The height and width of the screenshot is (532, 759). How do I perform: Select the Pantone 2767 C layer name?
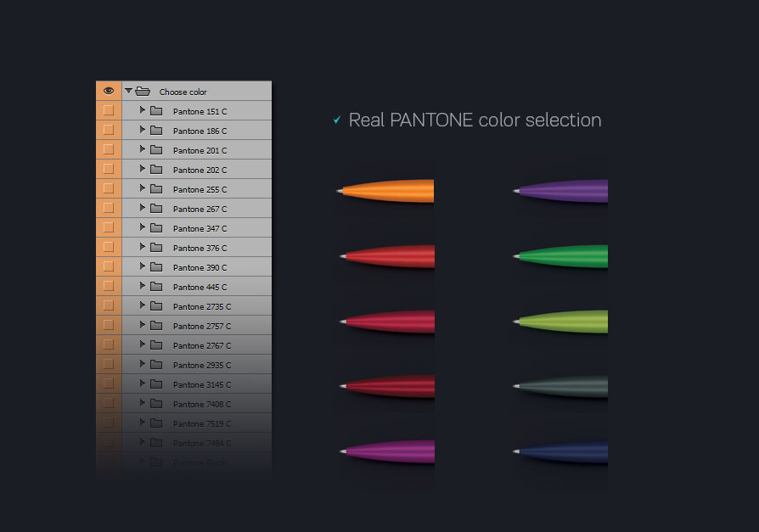pos(201,345)
